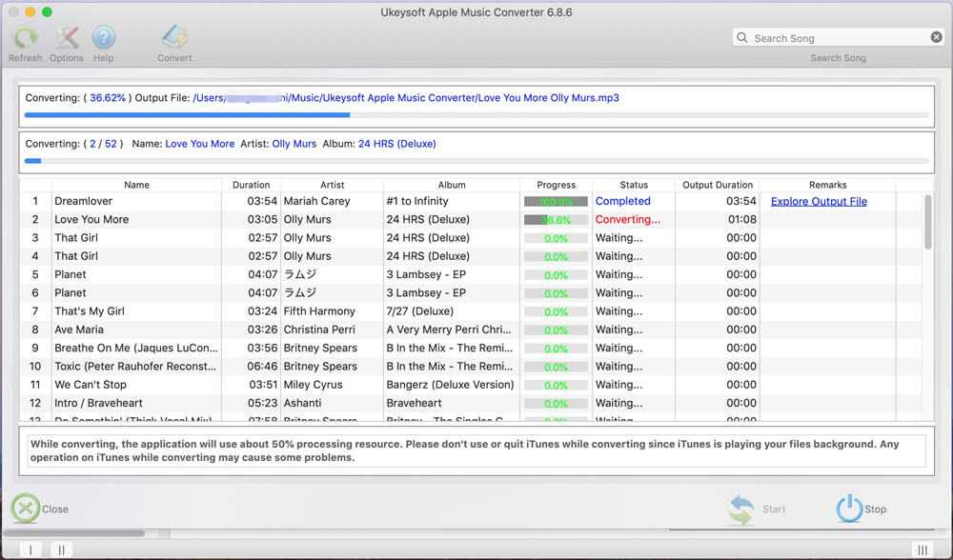Screen dimensions: 953x560
Task: Click the green Close icon at bottom left
Action: click(x=25, y=509)
